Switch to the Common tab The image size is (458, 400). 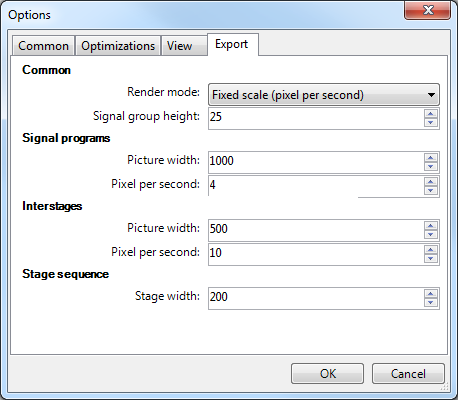(43, 46)
